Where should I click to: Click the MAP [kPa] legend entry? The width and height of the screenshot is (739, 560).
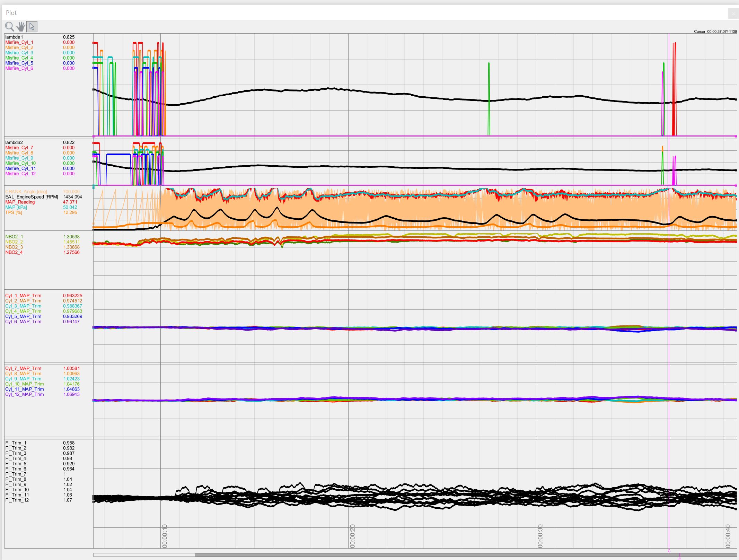point(16,207)
